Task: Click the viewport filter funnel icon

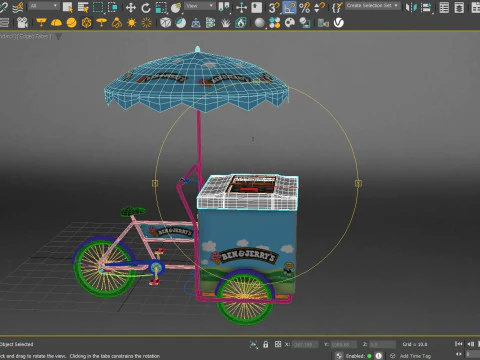Action: (x=59, y=36)
